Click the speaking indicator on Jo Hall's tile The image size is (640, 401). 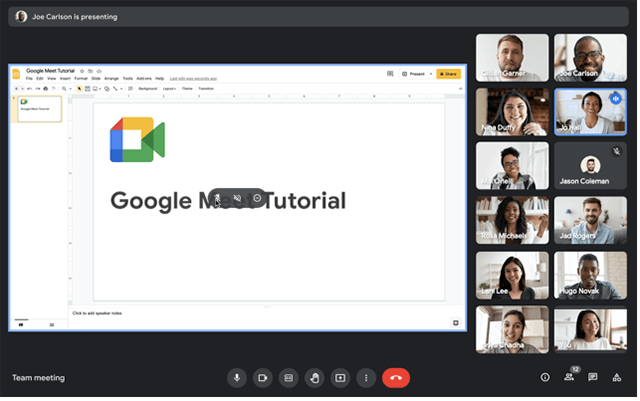click(616, 98)
